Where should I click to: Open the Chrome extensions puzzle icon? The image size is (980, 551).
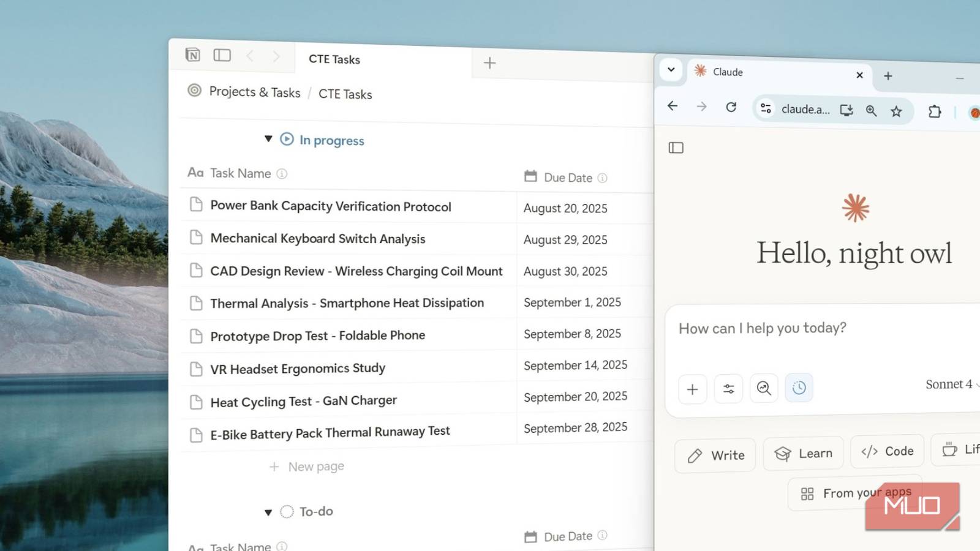pos(935,111)
